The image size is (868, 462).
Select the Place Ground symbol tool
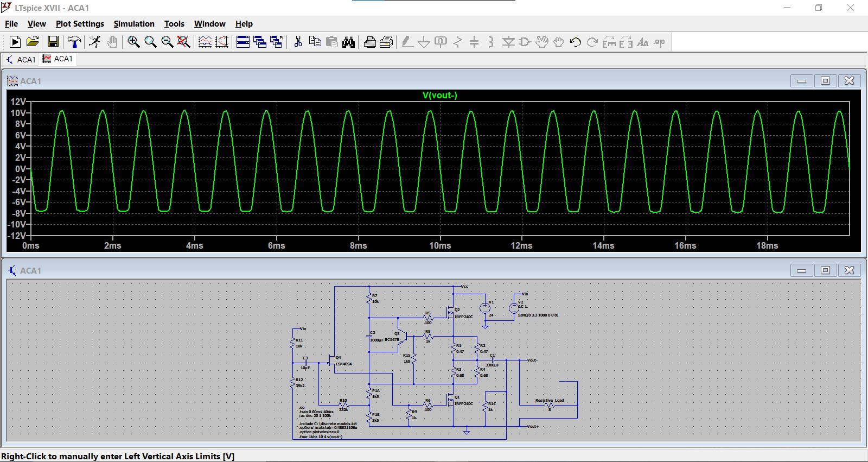pyautogui.click(x=424, y=42)
